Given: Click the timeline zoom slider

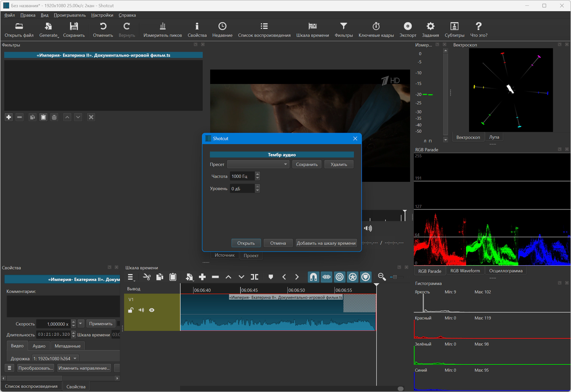Looking at the screenshot, I should [x=395, y=277].
